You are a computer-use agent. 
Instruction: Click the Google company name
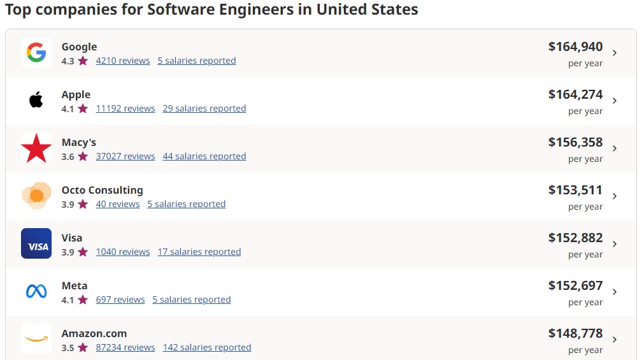click(79, 47)
